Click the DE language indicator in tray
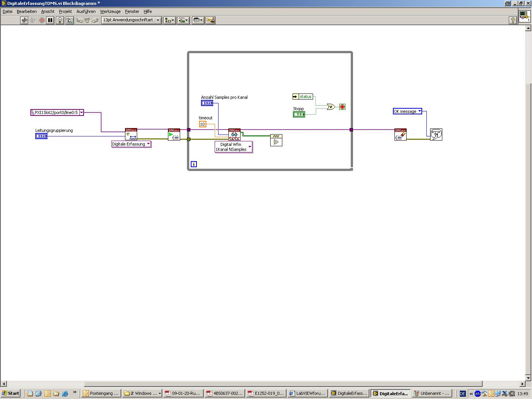This screenshot has height=399, width=532. (462, 394)
